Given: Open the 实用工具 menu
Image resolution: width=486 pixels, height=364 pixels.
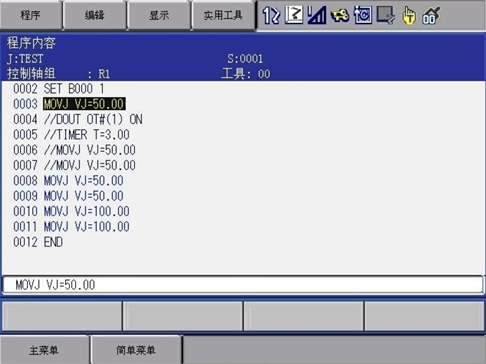Looking at the screenshot, I should click(x=223, y=15).
